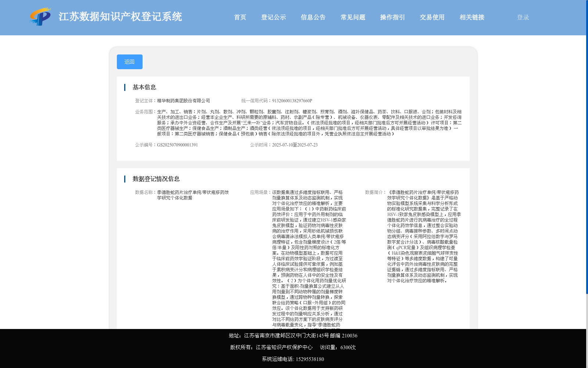Image resolution: width=588 pixels, height=368 pixels.
Task: Open the 登记公示 menu item
Action: [x=273, y=17]
